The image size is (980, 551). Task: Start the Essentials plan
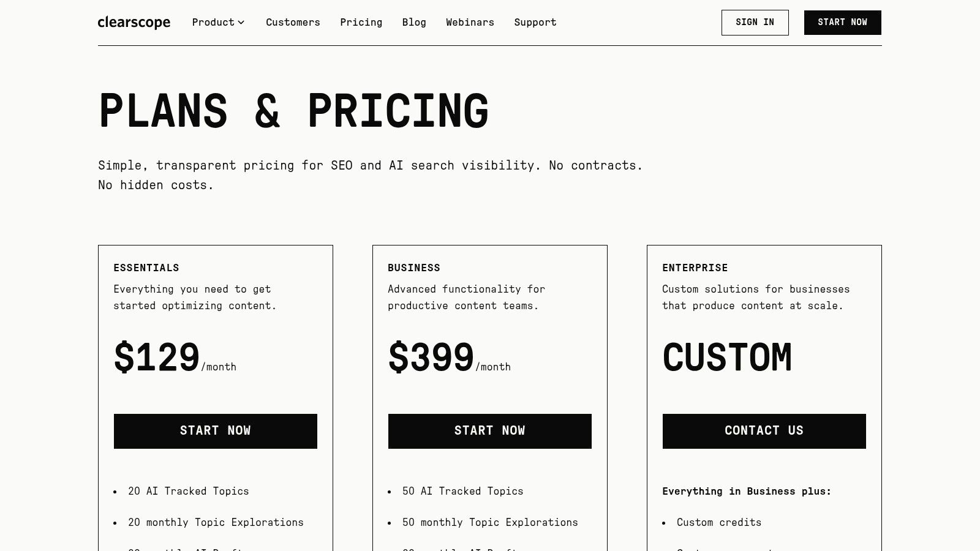coord(215,430)
